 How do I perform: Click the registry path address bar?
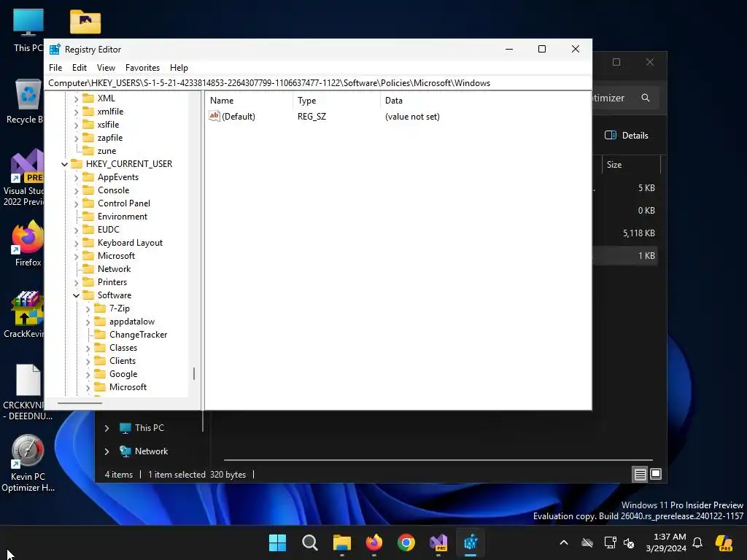318,83
